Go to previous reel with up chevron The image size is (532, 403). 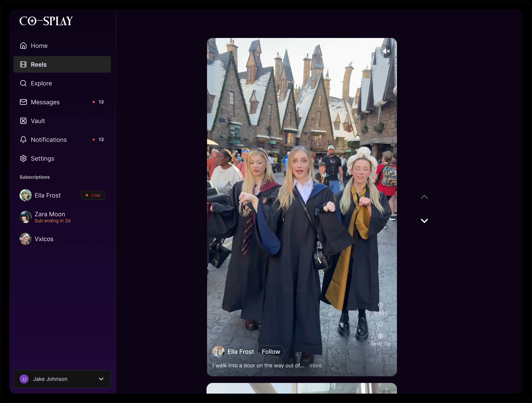pos(424,197)
